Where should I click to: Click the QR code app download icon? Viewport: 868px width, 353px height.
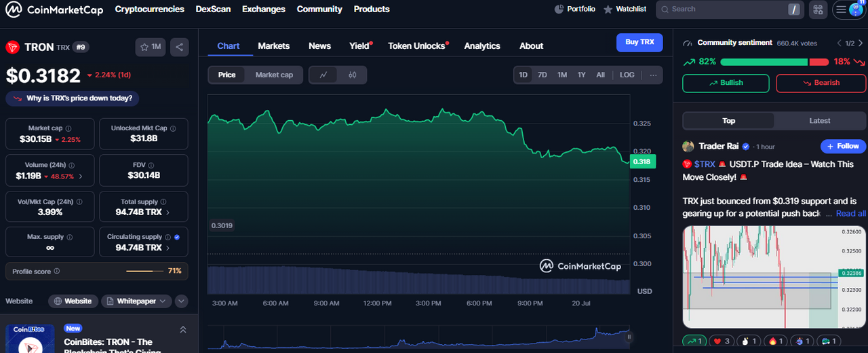[x=817, y=10]
